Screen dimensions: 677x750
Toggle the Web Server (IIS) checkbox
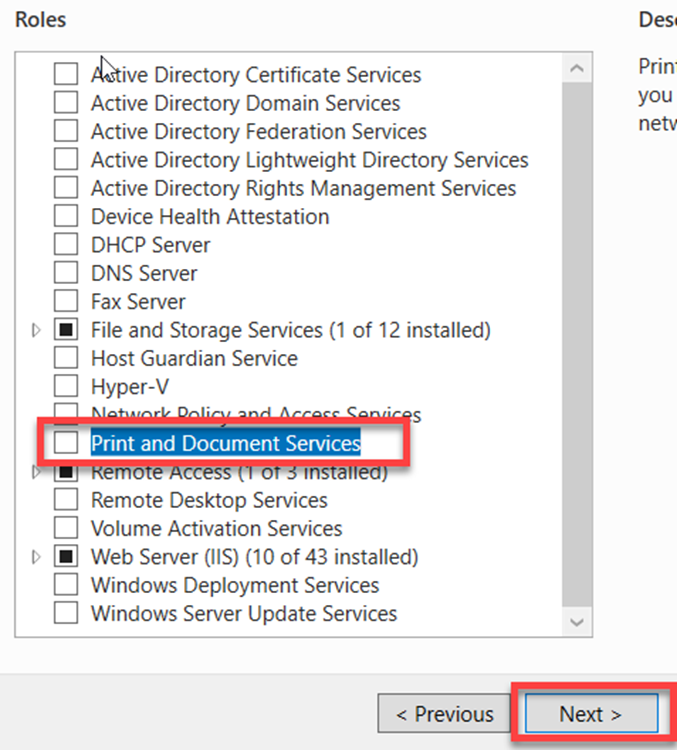65,556
